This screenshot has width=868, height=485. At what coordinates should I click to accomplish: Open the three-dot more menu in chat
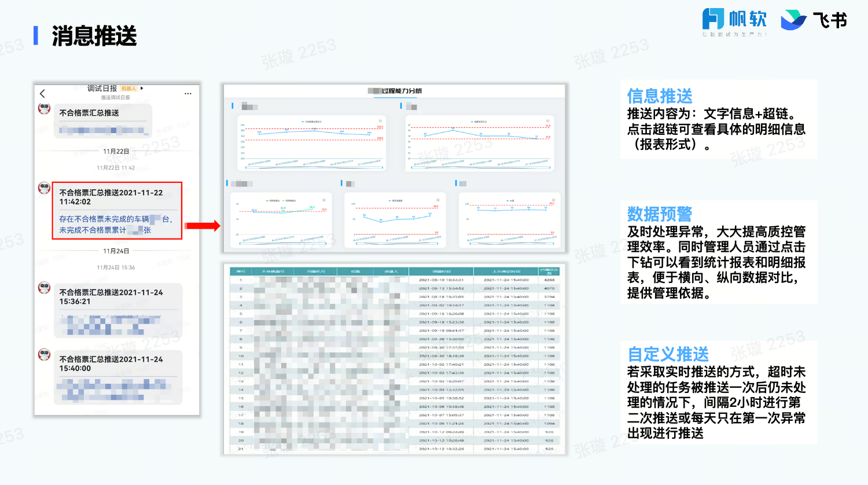click(188, 93)
